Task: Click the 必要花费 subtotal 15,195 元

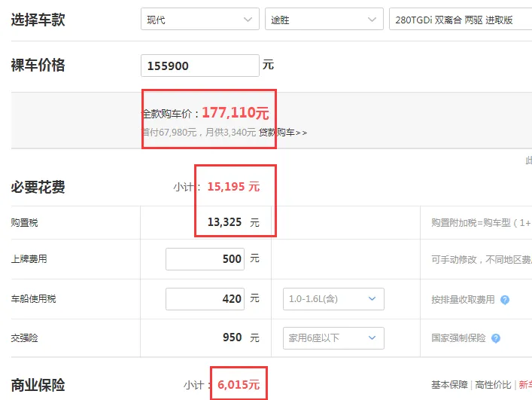Action: coord(233,186)
